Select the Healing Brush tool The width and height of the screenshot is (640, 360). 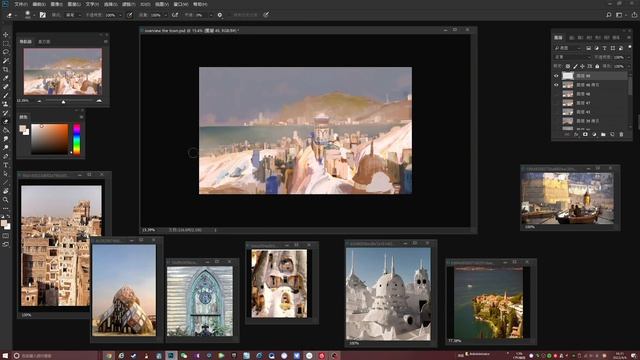pos(6,87)
